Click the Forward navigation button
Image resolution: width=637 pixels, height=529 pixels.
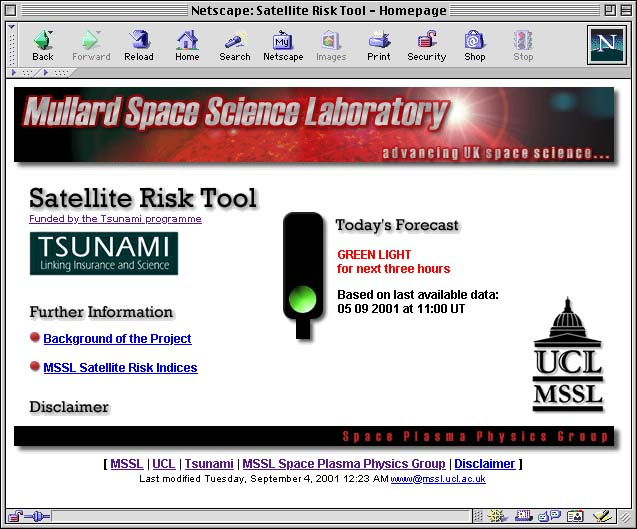point(91,45)
